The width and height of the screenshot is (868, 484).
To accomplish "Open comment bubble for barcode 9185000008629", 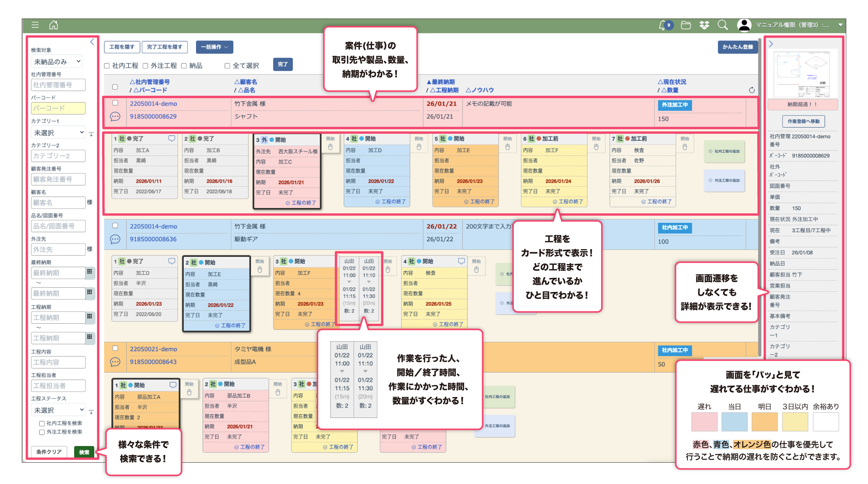I will pos(115,116).
